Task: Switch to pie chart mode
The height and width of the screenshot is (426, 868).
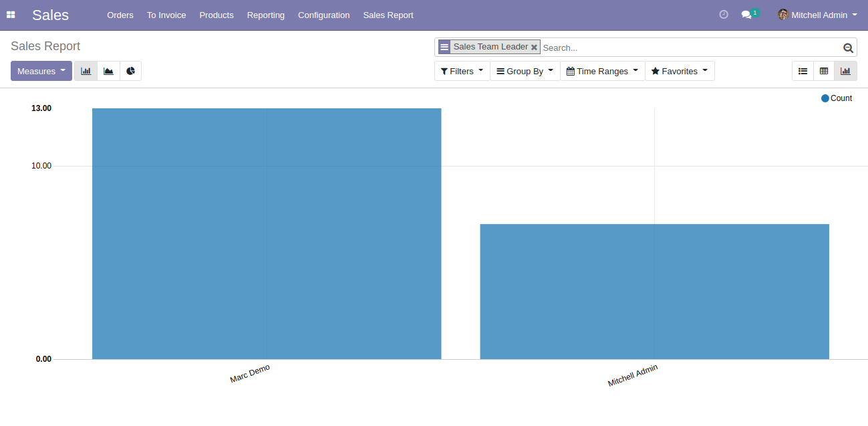Action: (x=130, y=71)
